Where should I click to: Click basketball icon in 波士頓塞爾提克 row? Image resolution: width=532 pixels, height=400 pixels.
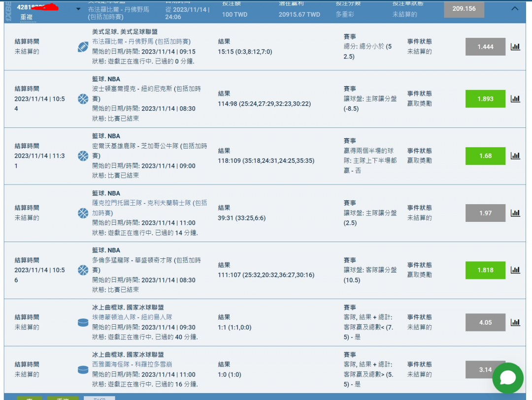pyautogui.click(x=83, y=98)
